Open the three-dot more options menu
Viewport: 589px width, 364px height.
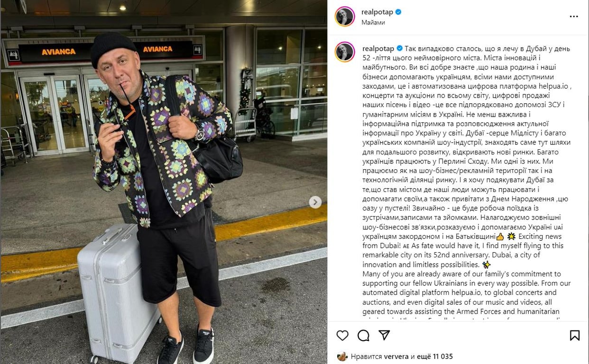(x=574, y=17)
